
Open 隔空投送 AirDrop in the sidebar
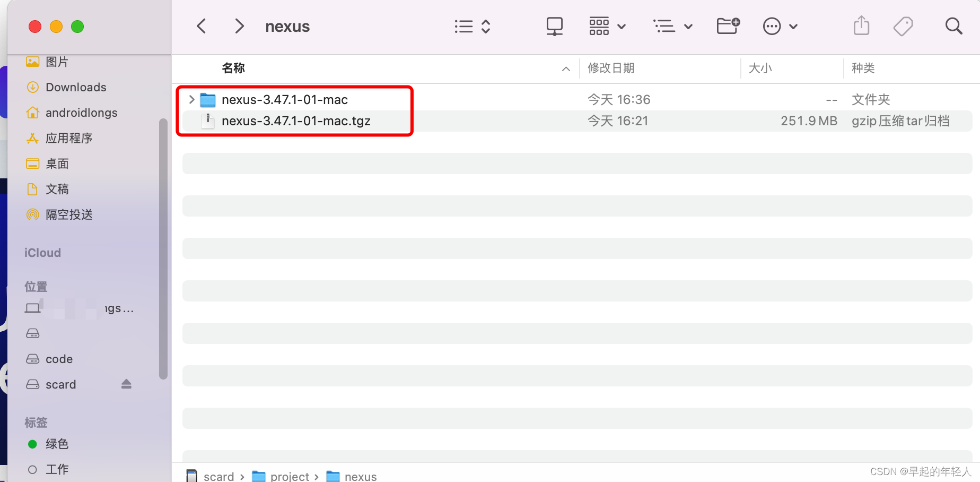click(69, 214)
